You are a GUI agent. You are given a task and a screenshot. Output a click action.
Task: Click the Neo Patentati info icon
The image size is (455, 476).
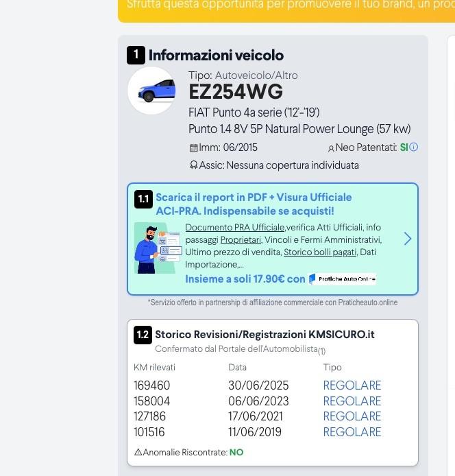(413, 147)
